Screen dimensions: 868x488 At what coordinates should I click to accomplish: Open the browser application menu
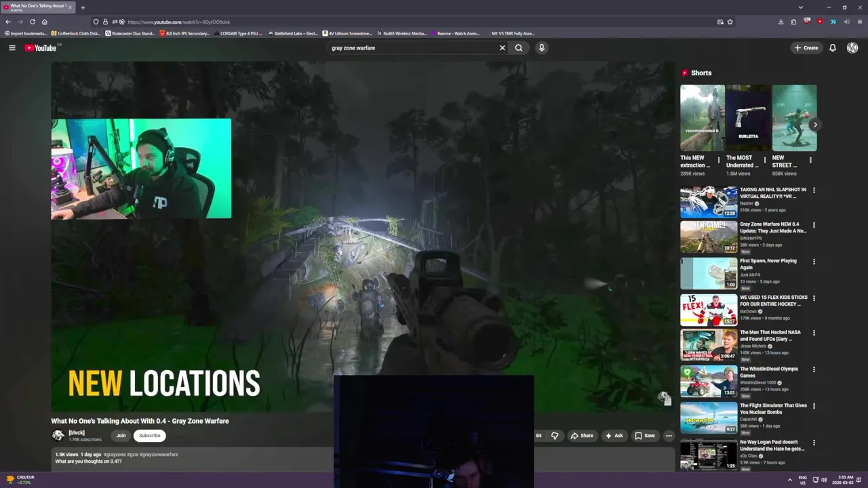coord(859,22)
